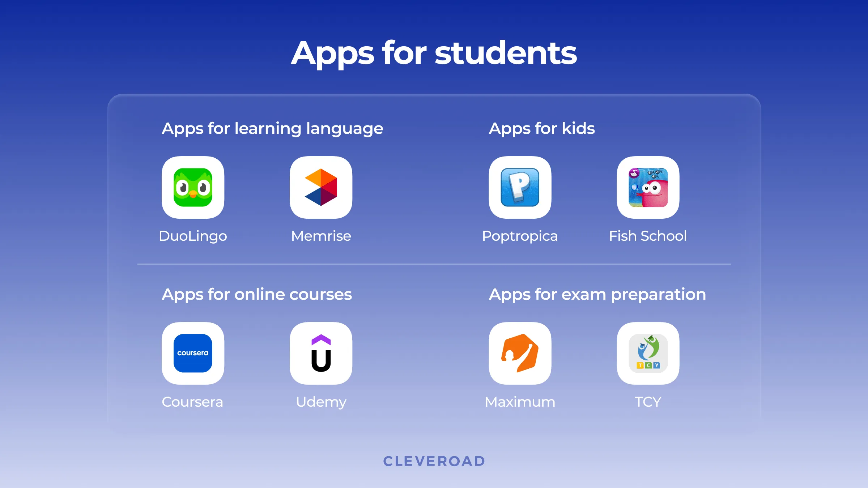This screenshot has height=488, width=868.
Task: Toggle visibility of Coursera app icon
Action: click(193, 353)
